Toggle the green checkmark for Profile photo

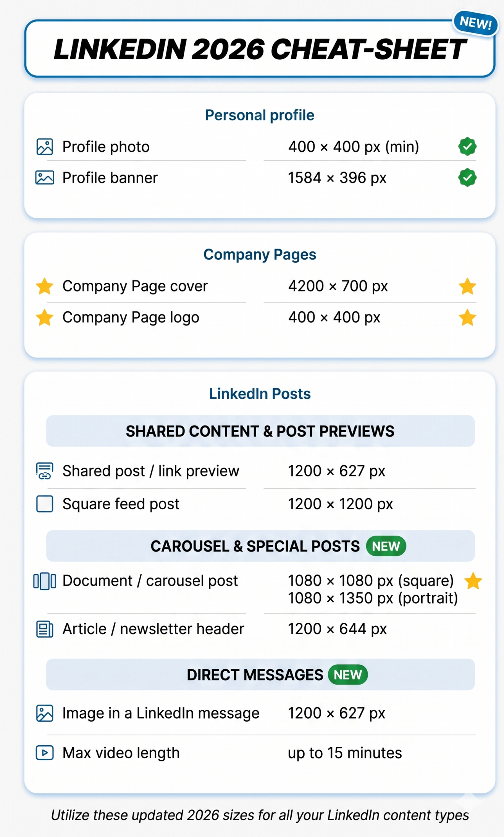tap(467, 146)
